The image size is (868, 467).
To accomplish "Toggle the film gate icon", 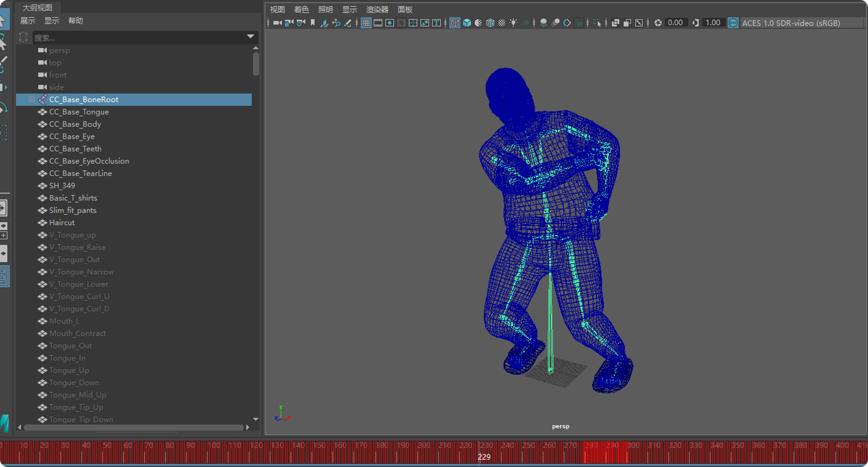I will click(x=378, y=23).
